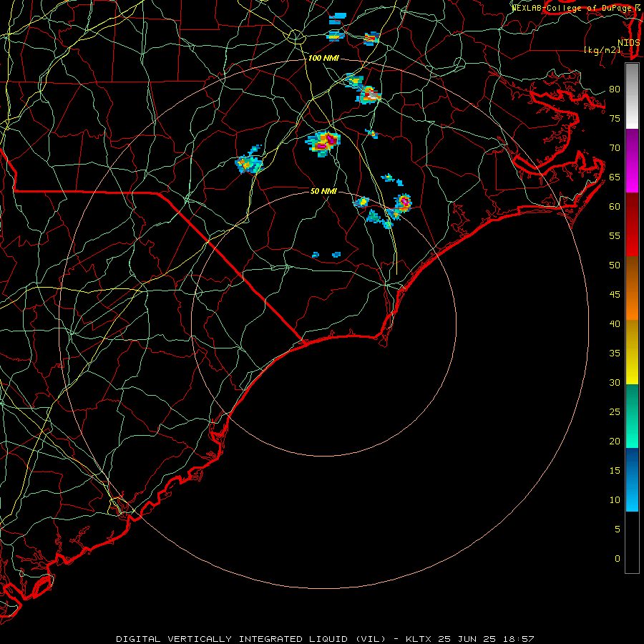
Task: Select the red segment of the color bar
Action: pyautogui.click(x=632, y=225)
